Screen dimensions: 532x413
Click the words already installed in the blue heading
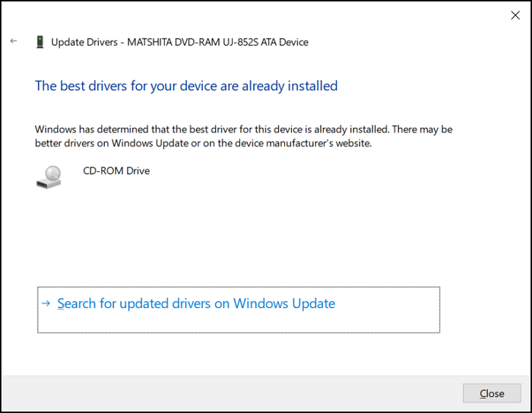click(x=290, y=86)
